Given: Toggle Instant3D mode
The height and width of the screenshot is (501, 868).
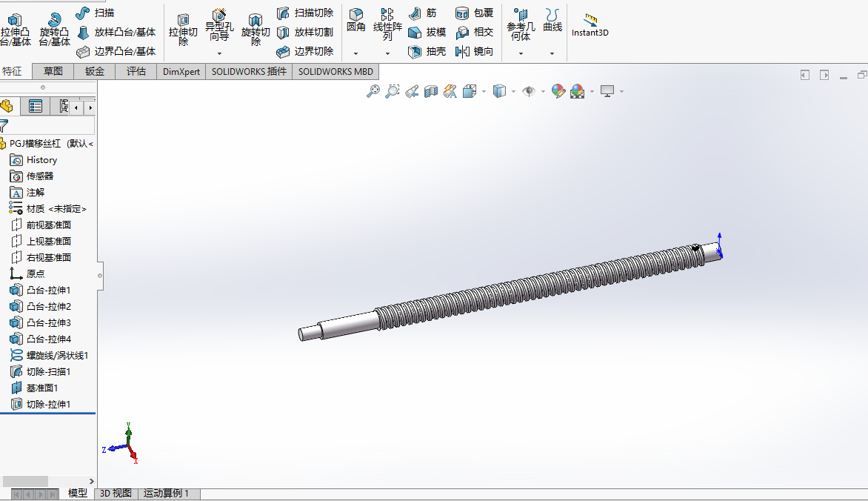Looking at the screenshot, I should tap(590, 25).
